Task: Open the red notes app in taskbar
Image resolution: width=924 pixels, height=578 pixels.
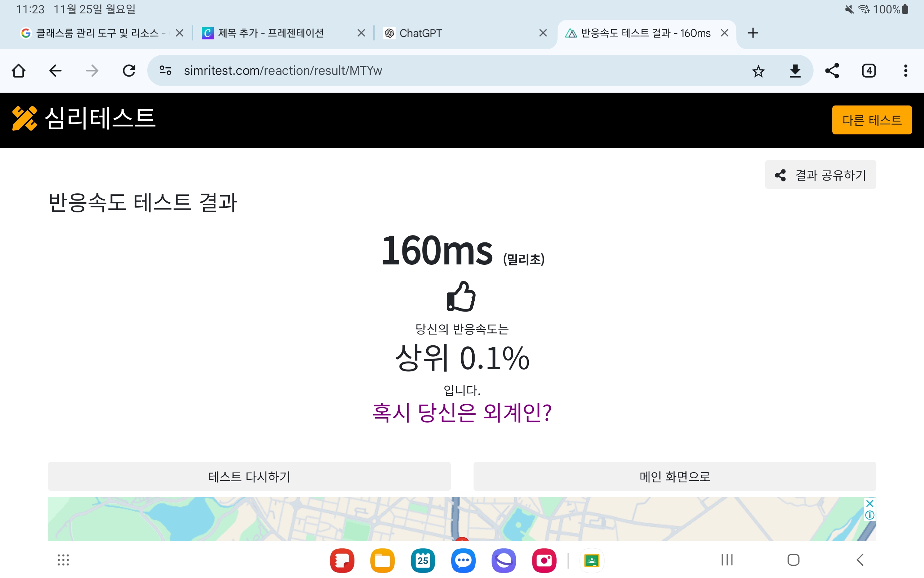Action: point(342,561)
